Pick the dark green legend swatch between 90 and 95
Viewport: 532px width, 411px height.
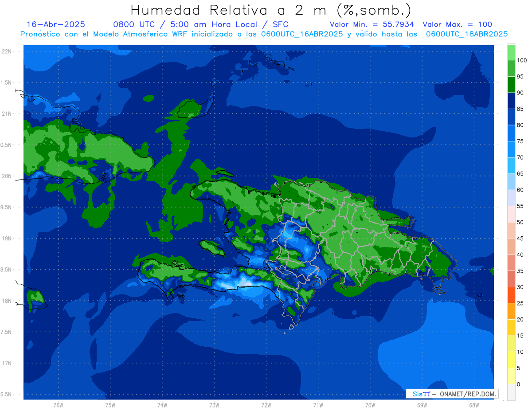pyautogui.click(x=511, y=85)
